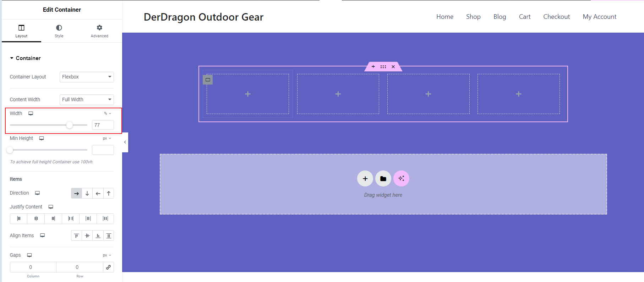This screenshot has width=644, height=282.
Task: Set direction to column (down arrow)
Action: pos(87,193)
